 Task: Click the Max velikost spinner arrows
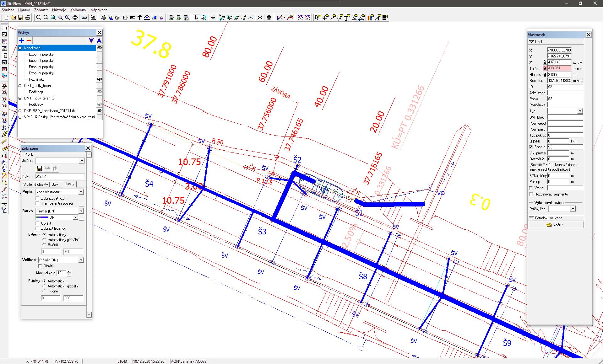[69, 273]
